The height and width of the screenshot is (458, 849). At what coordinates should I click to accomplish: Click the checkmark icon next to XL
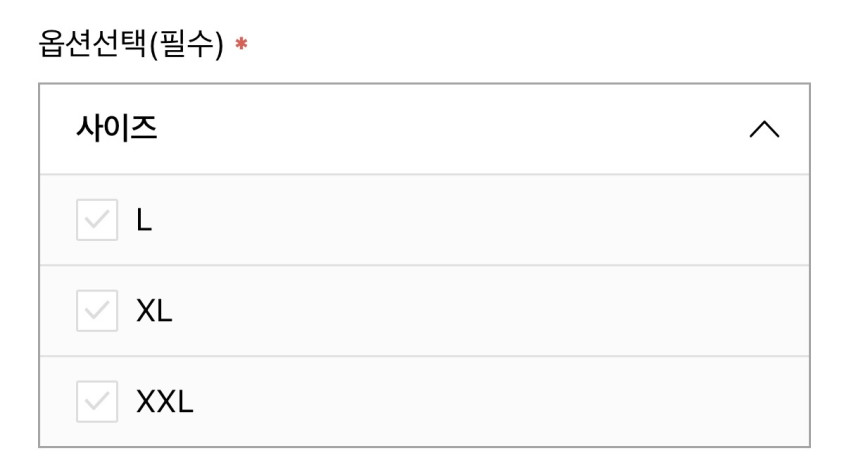tap(97, 311)
